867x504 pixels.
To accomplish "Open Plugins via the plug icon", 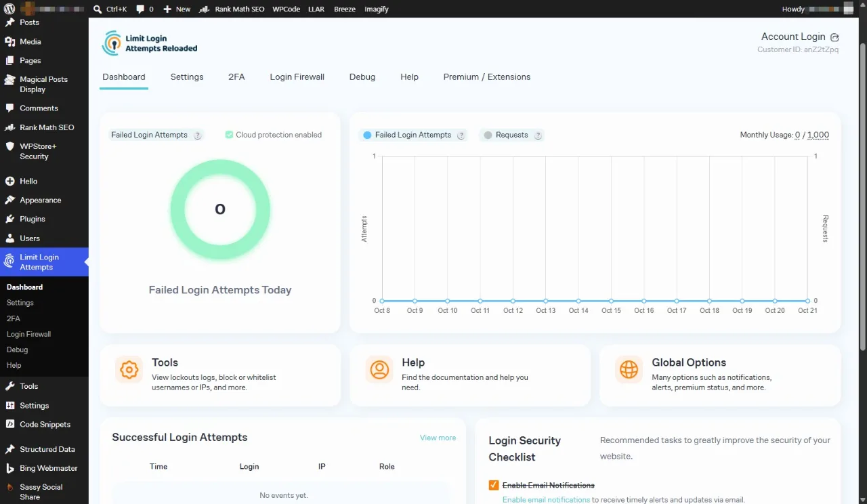I will [x=9, y=219].
